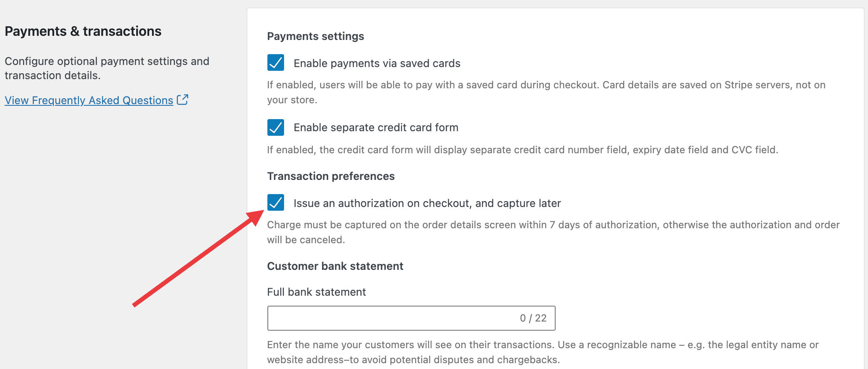The width and height of the screenshot is (868, 369).
Task: Open View Frequently Asked Questions link
Action: tap(89, 100)
